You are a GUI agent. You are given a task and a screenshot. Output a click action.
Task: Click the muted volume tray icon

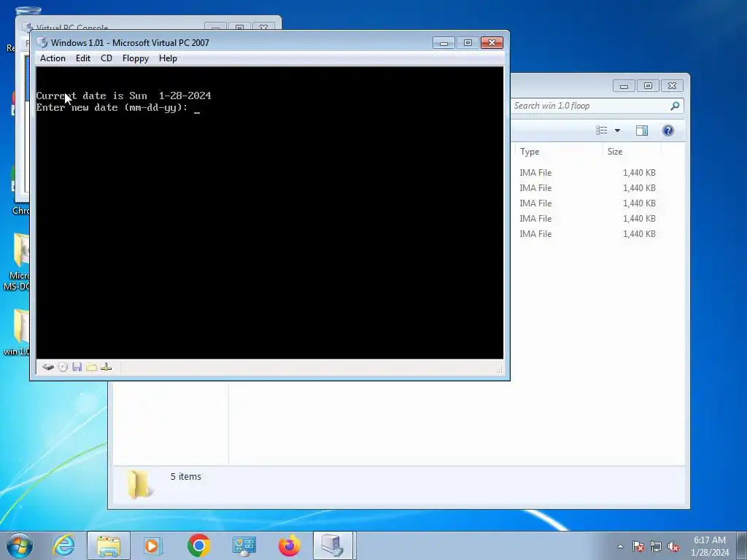click(673, 546)
